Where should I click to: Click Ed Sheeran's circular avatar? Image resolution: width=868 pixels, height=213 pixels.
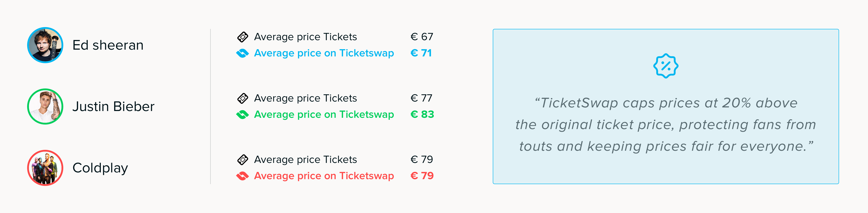(x=45, y=45)
